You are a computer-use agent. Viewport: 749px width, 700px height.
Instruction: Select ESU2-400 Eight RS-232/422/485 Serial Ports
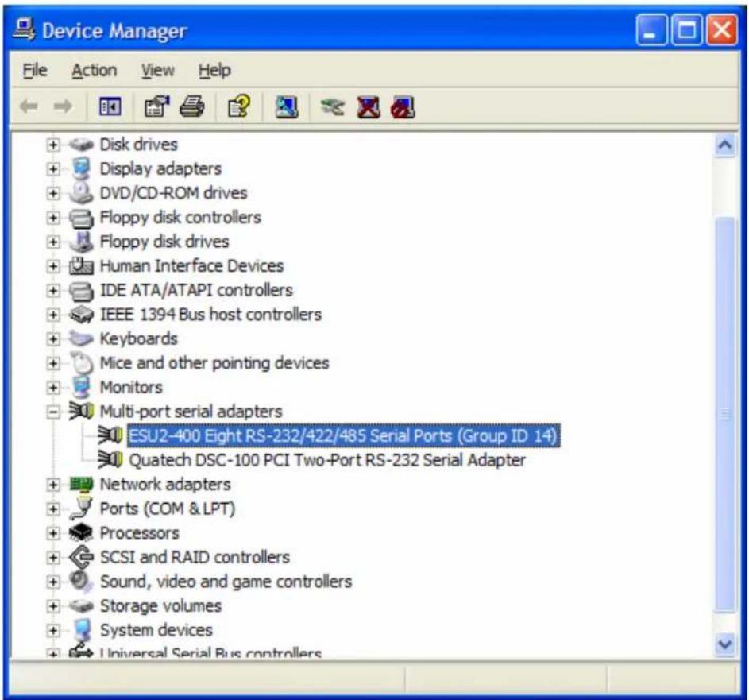tap(343, 435)
